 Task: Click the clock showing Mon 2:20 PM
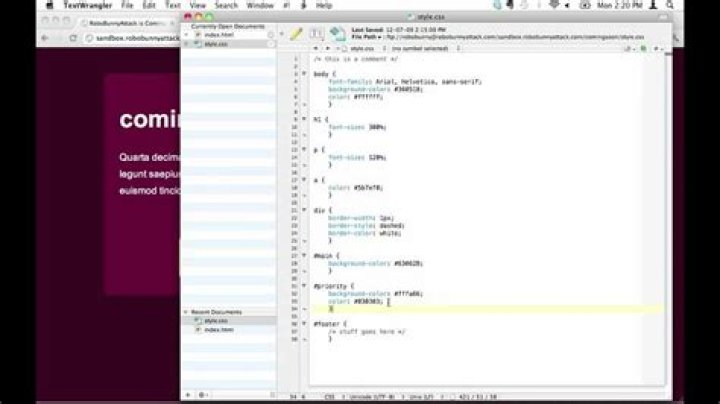tap(619, 5)
